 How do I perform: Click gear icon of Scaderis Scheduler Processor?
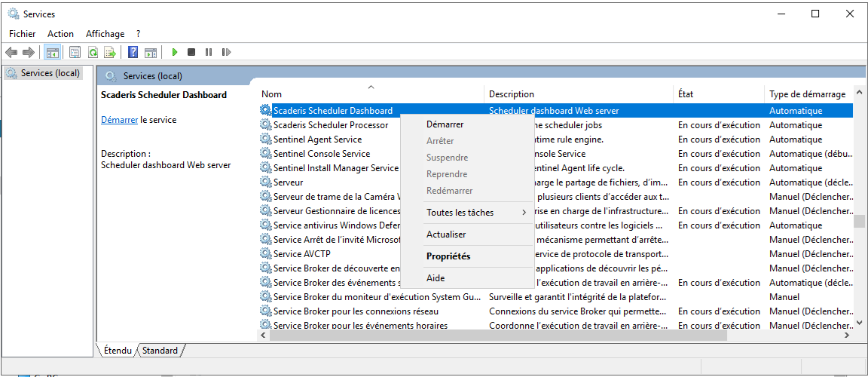(x=266, y=124)
